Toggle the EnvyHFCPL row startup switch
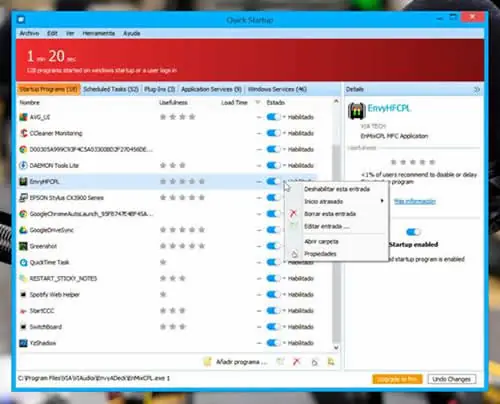The height and width of the screenshot is (404, 500). [273, 181]
